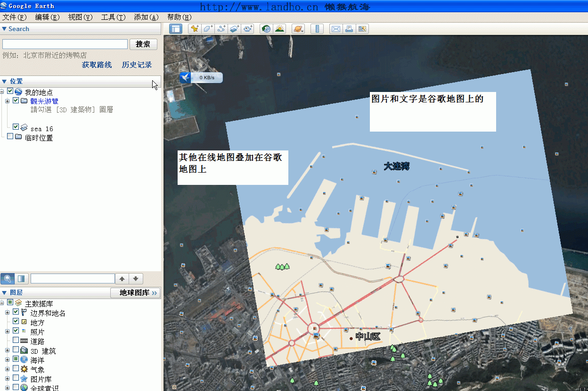
Task: Collapse the 位置 panel triangle
Action: 4,81
